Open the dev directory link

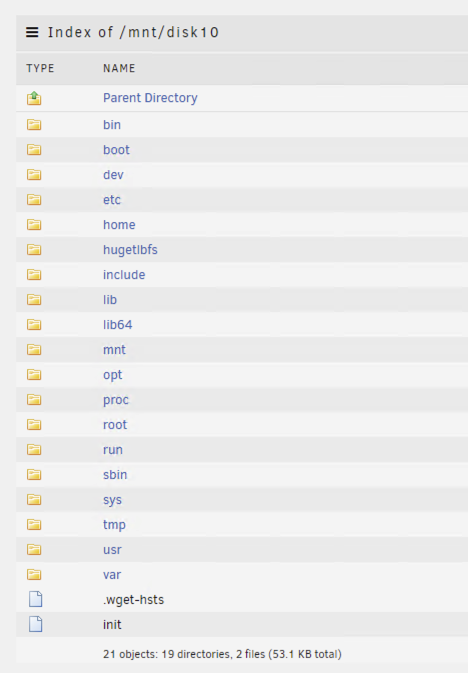point(113,175)
